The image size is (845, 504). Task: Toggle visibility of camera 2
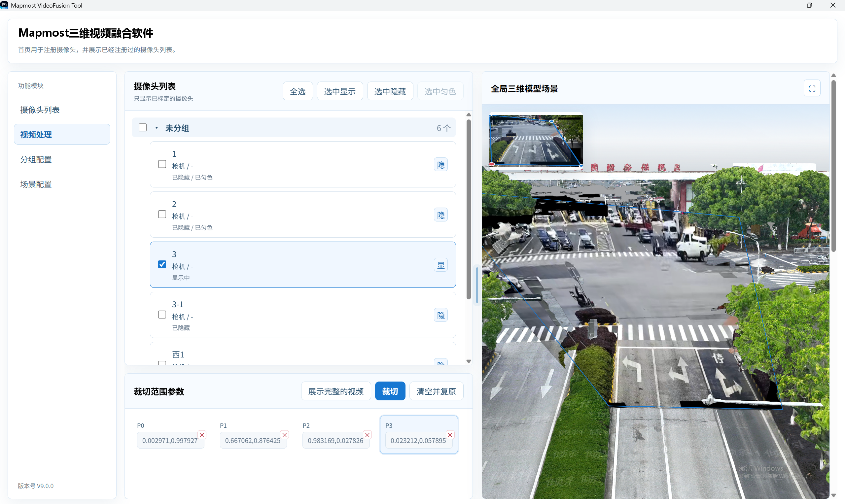coord(441,215)
